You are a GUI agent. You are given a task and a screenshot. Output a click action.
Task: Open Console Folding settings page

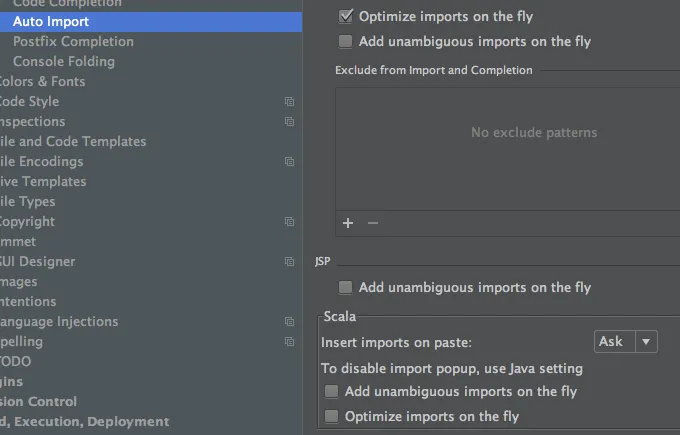click(x=64, y=61)
